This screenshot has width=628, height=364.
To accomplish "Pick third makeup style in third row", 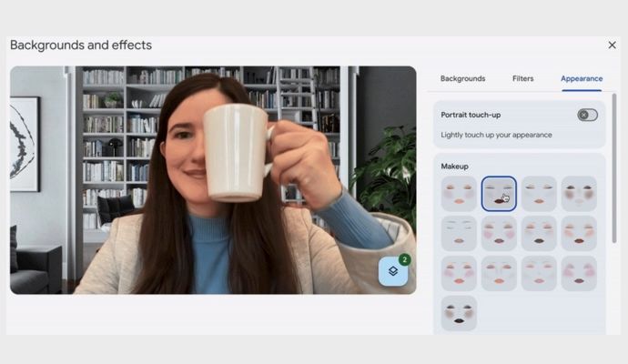I will (x=539, y=273).
